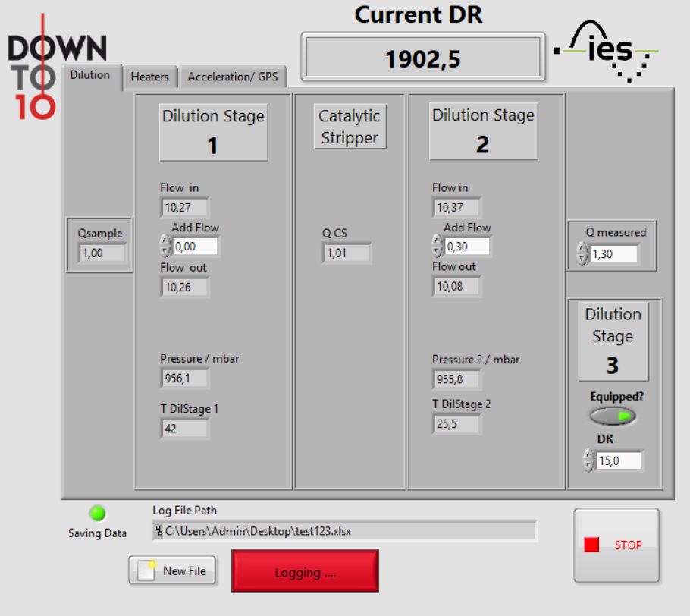Click the red Logging .... button
Screen dimensions: 690x616
(x=305, y=571)
